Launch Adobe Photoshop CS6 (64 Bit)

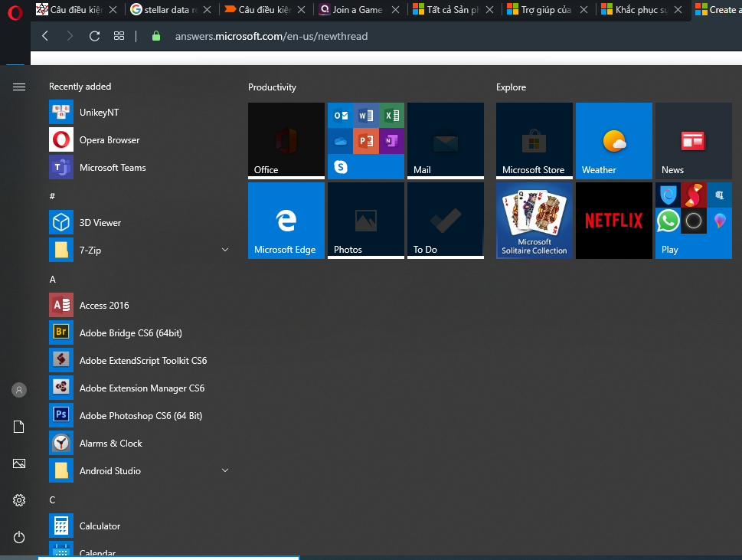139,416
